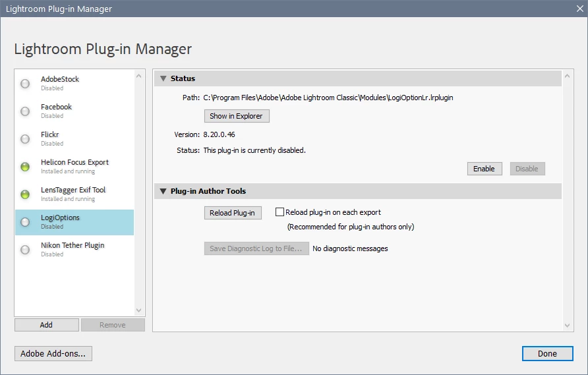Click Done to close the manager
Image resolution: width=588 pixels, height=375 pixels.
coord(548,354)
